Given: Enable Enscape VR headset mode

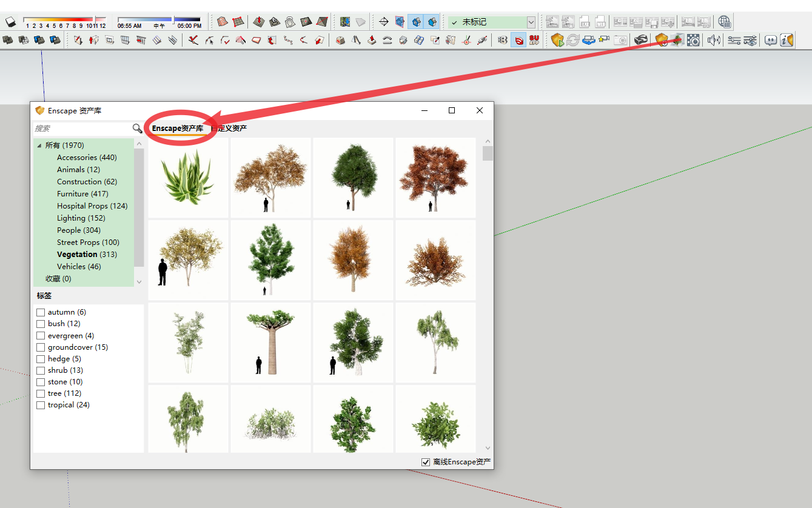Looking at the screenshot, I should click(641, 40).
